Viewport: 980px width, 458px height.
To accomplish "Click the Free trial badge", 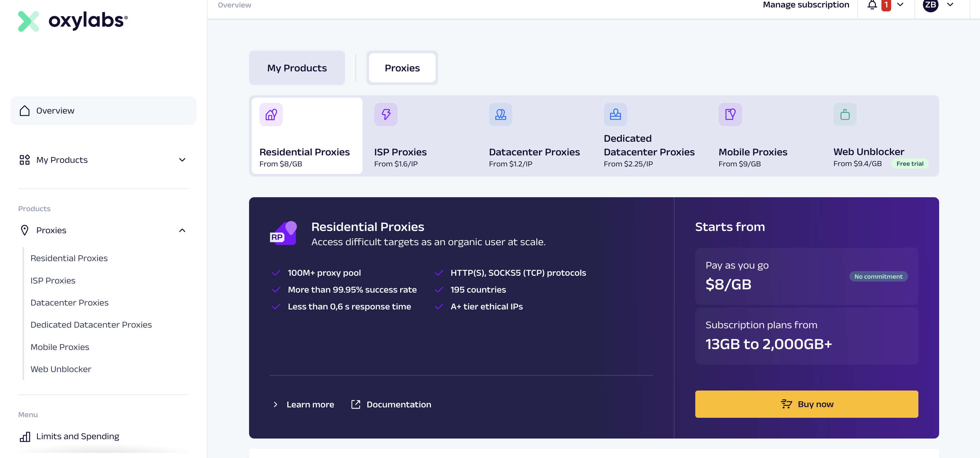I will pyautogui.click(x=910, y=163).
